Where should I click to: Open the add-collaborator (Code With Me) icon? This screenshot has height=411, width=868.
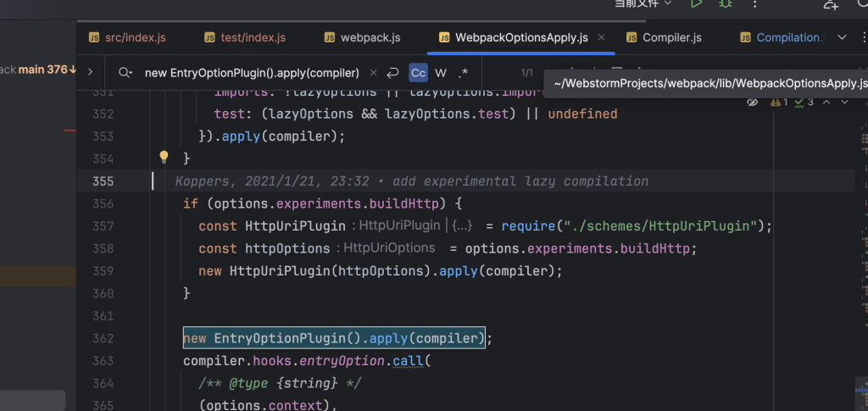point(831,4)
